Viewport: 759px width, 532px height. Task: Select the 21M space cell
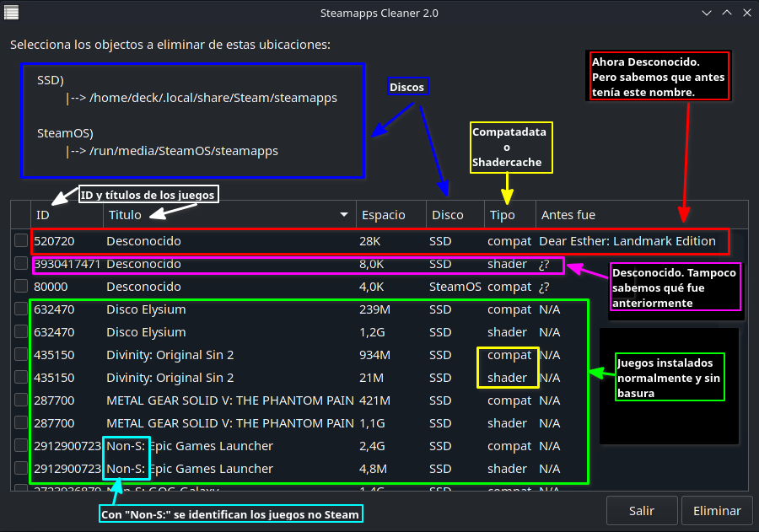[371, 378]
